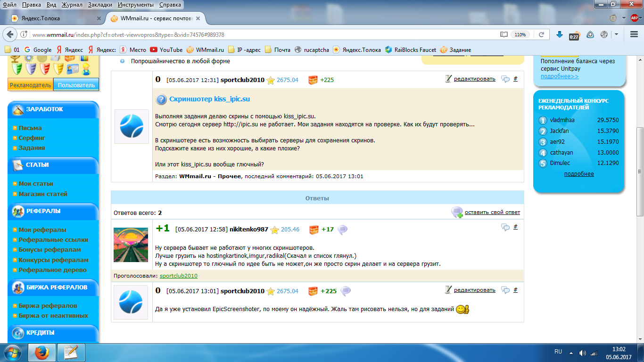Open the rucaptcha bookmark
The height and width of the screenshot is (362, 644).
312,49
